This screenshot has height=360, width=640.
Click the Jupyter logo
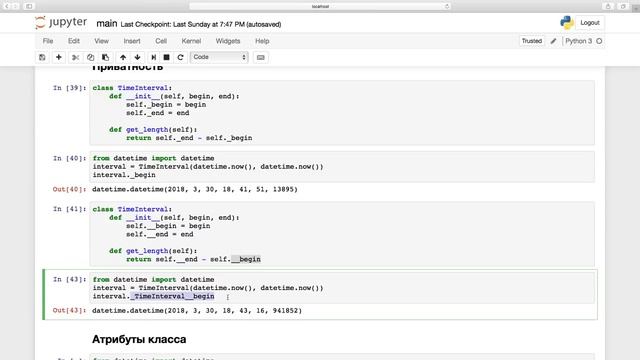tap(61, 22)
